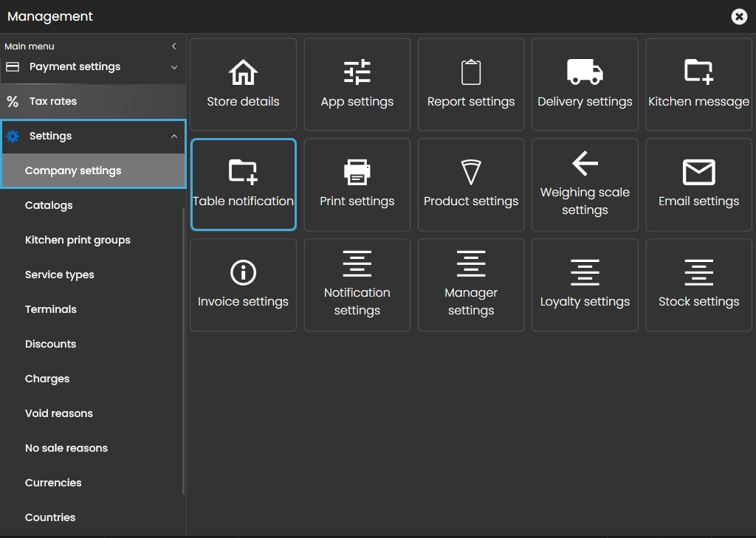Expand the Payment settings chevron
The width and height of the screenshot is (756, 538).
pyautogui.click(x=174, y=67)
